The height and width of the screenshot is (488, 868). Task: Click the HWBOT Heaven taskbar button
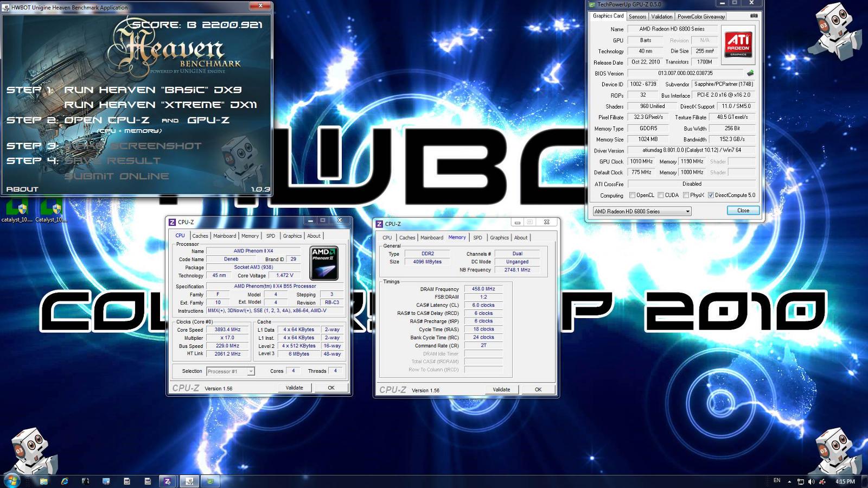point(189,481)
